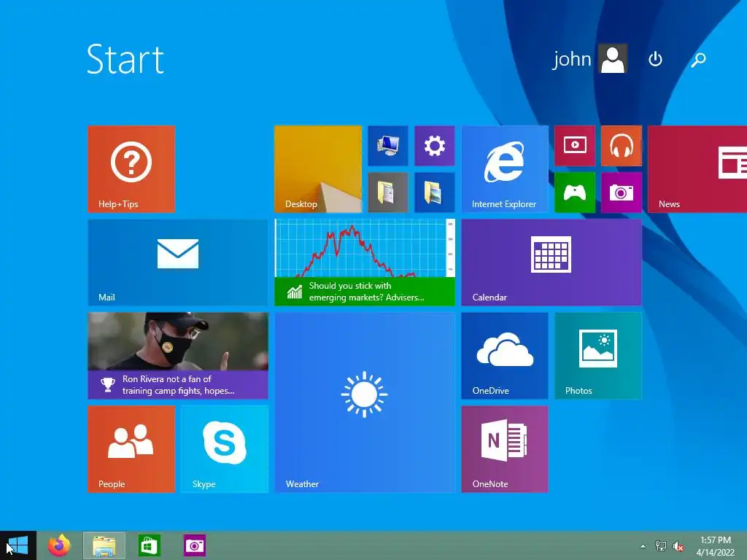
Task: Open the Photos tile
Action: (x=598, y=355)
